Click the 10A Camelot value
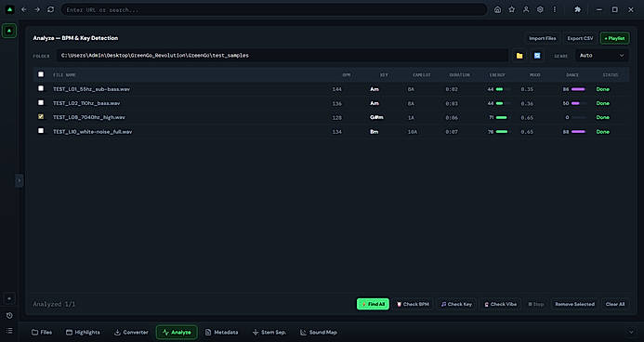This screenshot has width=644, height=342. [x=413, y=132]
